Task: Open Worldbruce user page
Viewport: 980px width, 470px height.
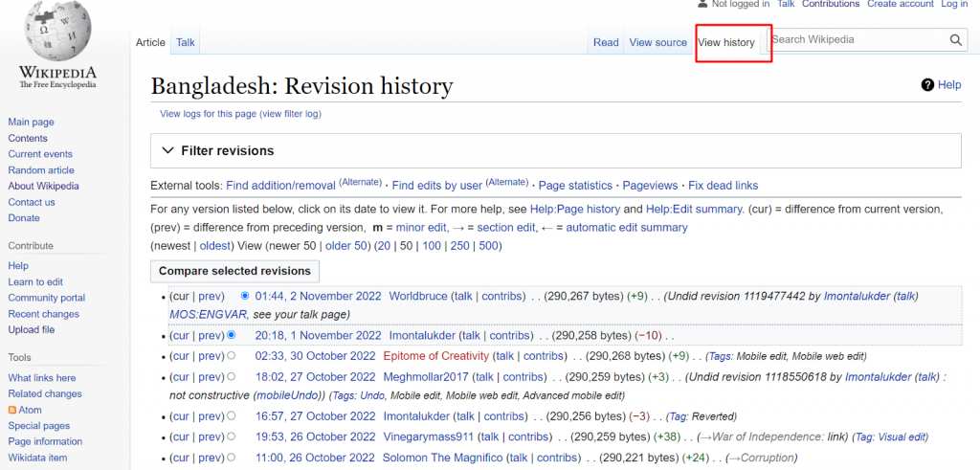Action: 418,296
